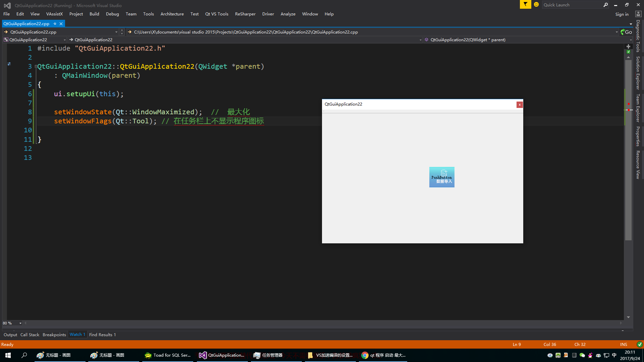Open the document tab overflow dropdown arrow
Viewport: 644px width, 362px height.
(631, 24)
